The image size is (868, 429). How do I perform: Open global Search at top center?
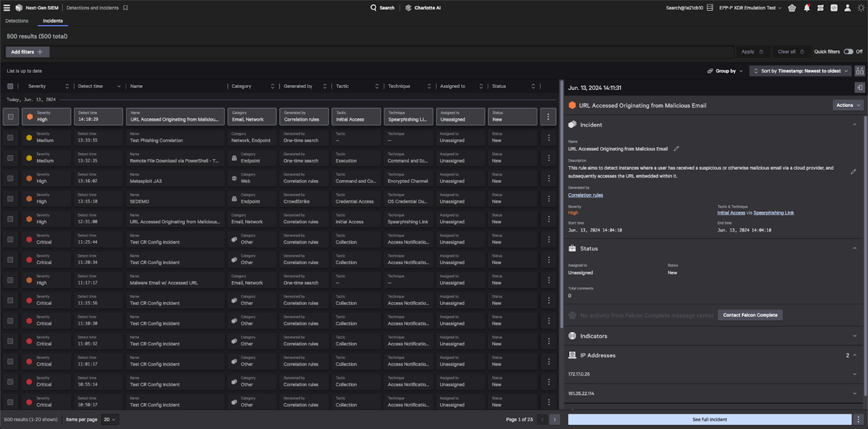click(x=383, y=8)
